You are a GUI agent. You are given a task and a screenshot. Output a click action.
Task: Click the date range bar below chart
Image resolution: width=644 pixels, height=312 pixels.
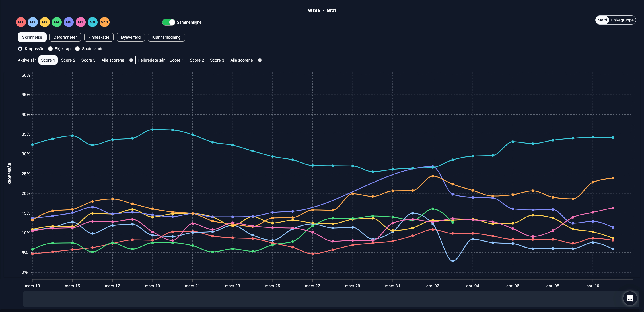(x=322, y=299)
